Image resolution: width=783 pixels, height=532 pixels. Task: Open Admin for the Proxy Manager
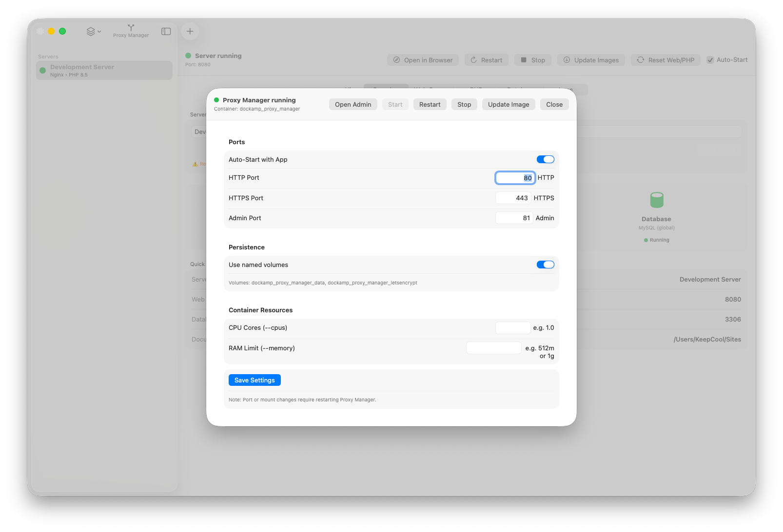[353, 104]
